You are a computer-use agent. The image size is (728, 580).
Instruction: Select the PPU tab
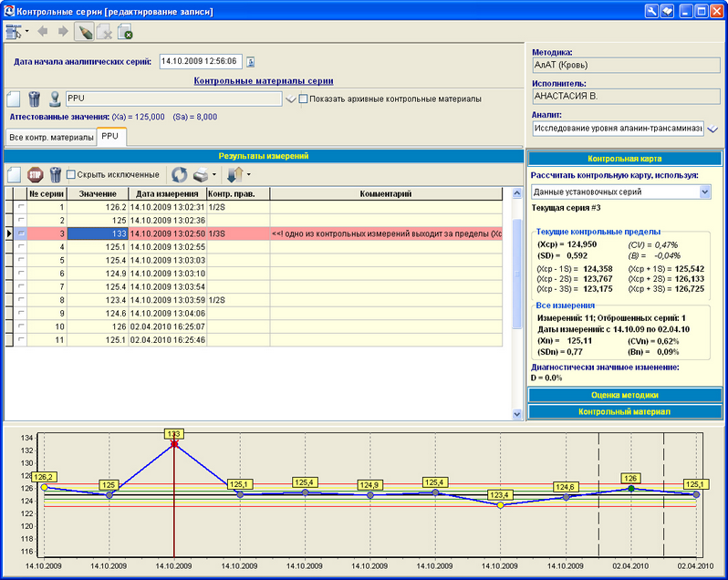tap(110, 137)
